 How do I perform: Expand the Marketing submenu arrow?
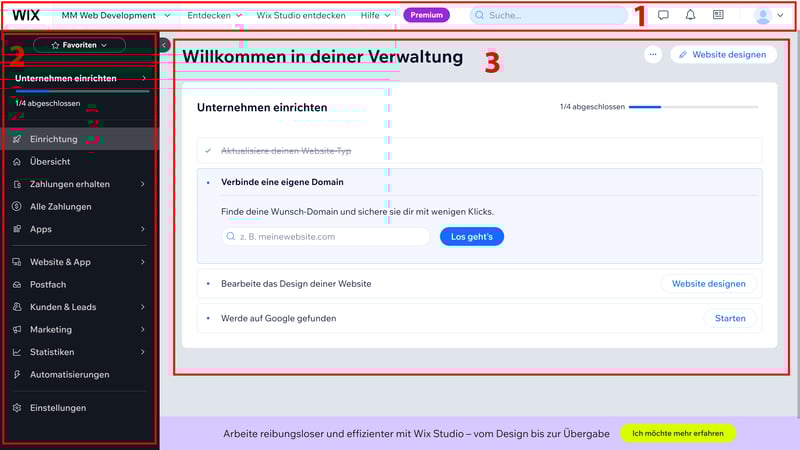pos(143,330)
